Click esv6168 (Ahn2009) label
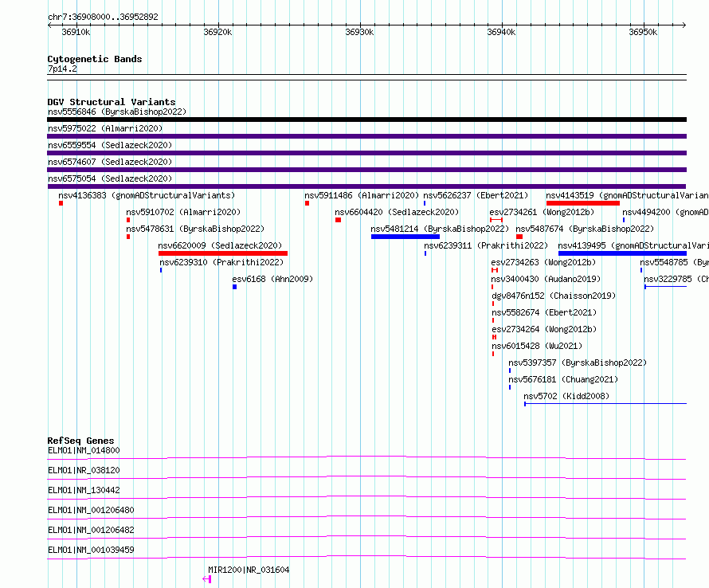This screenshot has height=588, width=709. click(x=272, y=279)
